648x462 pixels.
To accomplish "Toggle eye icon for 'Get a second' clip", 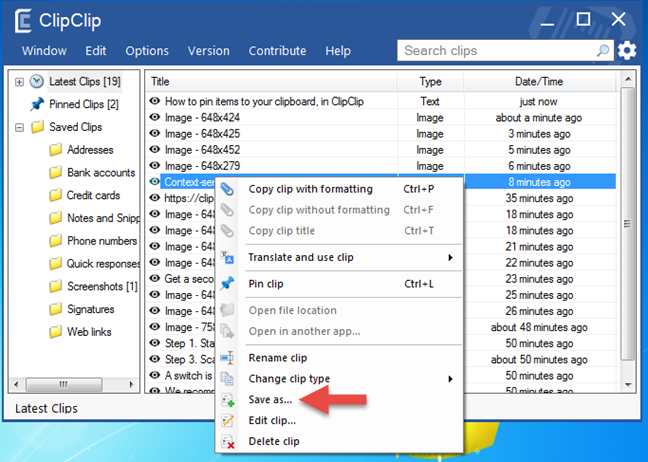I will point(155,278).
